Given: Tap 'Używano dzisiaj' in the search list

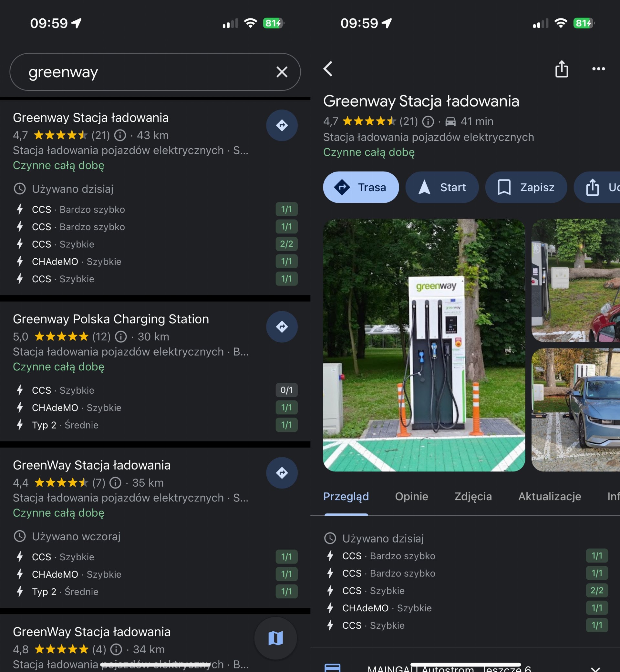Looking at the screenshot, I should [72, 189].
